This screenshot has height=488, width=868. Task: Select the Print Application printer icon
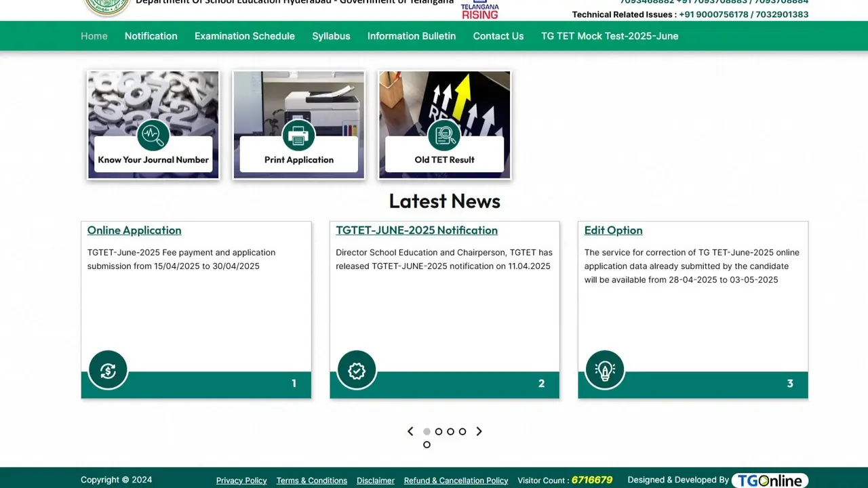[x=298, y=135]
